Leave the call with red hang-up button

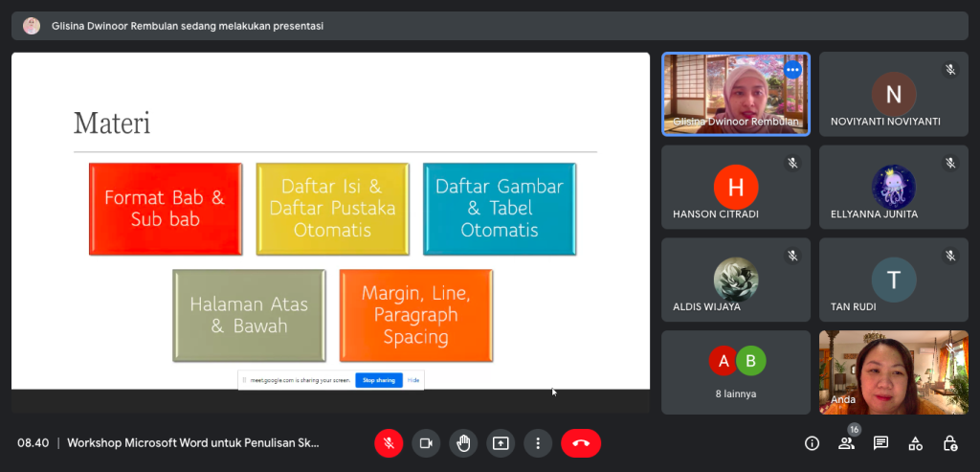tap(581, 443)
